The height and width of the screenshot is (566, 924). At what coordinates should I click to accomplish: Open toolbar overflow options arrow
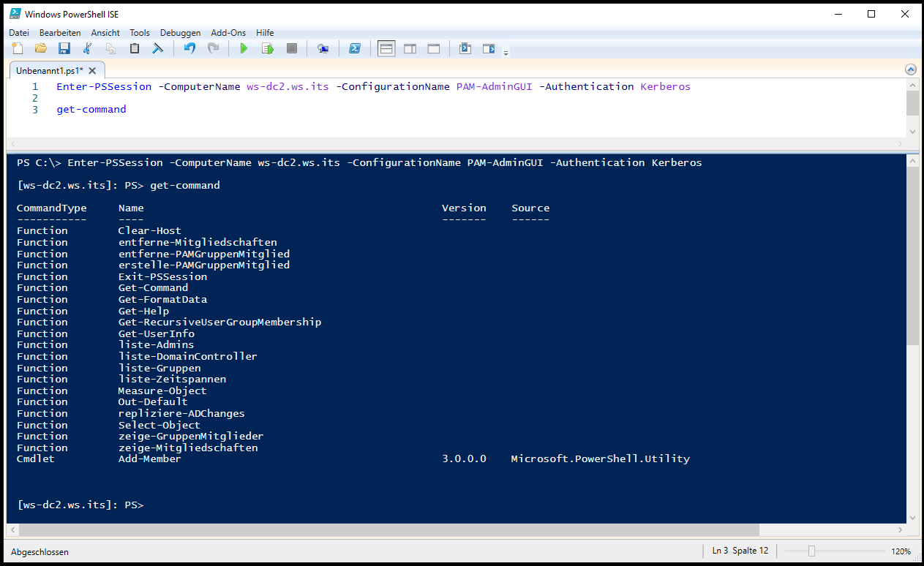(x=506, y=53)
